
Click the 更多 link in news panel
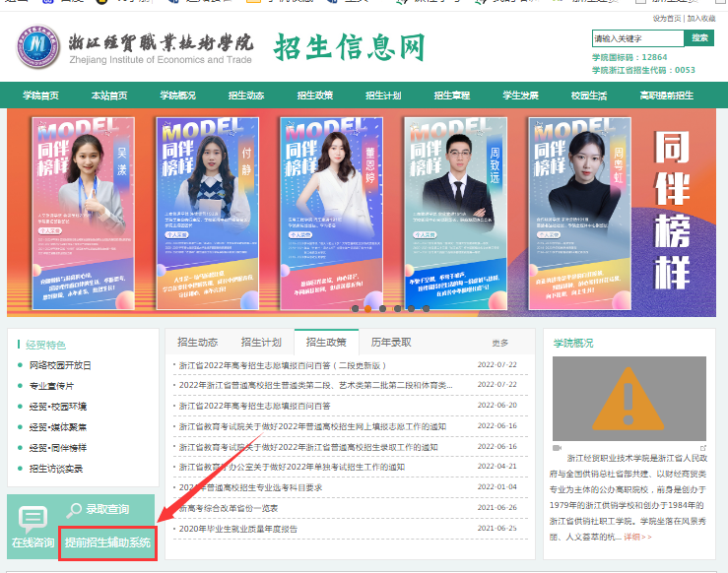[x=500, y=344]
